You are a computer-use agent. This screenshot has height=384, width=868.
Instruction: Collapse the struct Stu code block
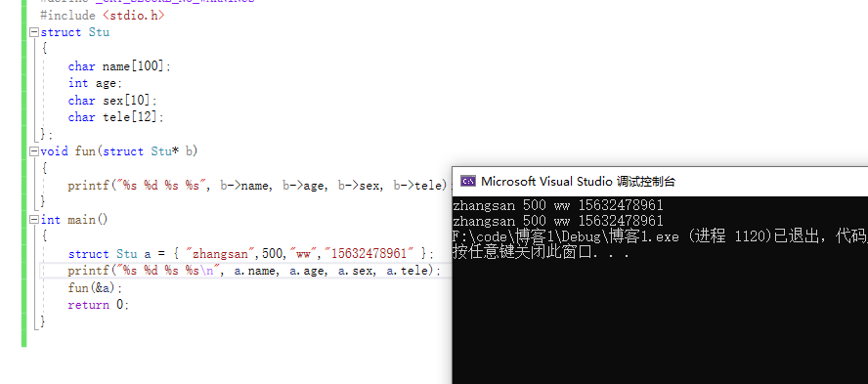point(34,32)
